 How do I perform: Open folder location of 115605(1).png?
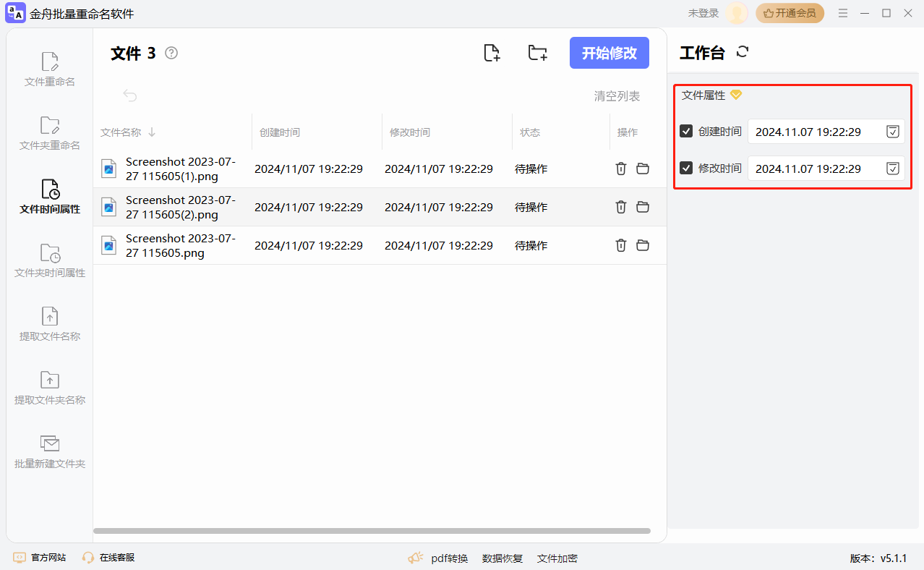click(x=643, y=169)
